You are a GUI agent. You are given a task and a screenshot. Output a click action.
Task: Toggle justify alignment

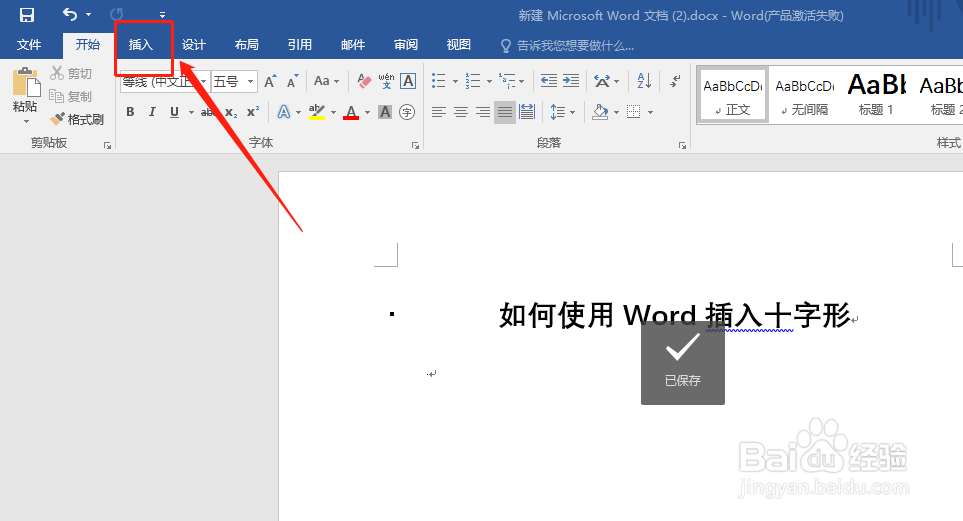(x=505, y=112)
